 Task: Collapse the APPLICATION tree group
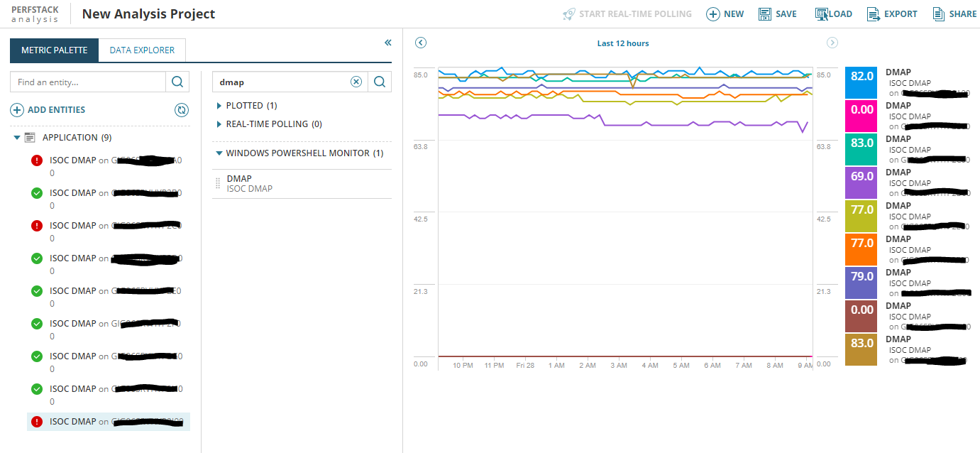tap(17, 138)
